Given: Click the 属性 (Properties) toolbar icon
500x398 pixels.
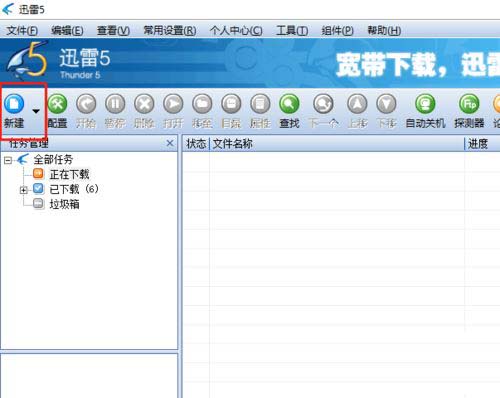Looking at the screenshot, I should coord(260,104).
